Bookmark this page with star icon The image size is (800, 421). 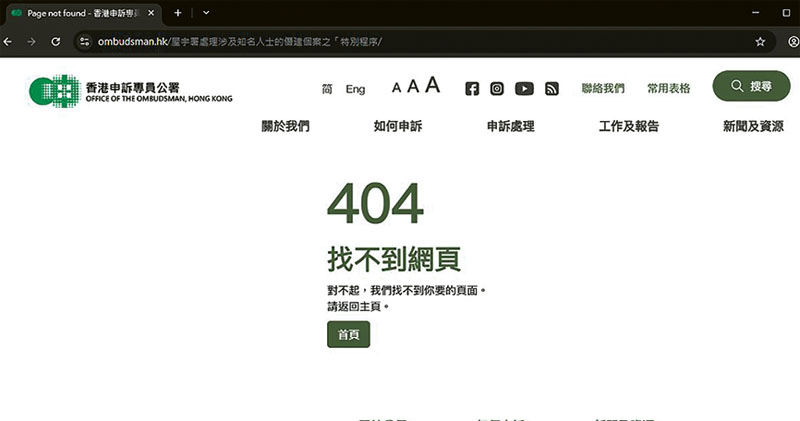click(x=760, y=42)
